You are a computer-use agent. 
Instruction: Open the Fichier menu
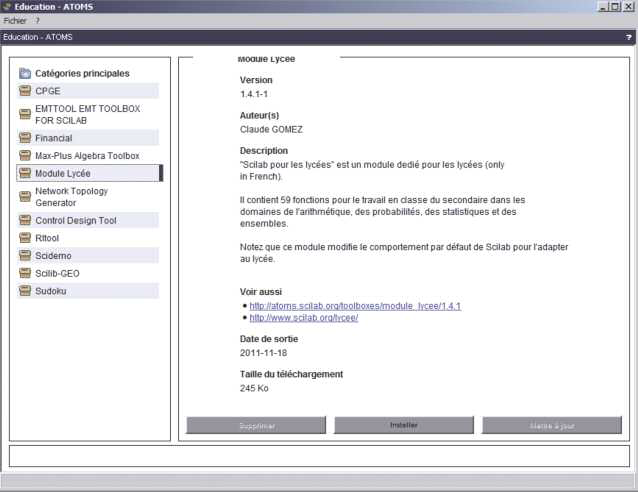[15, 20]
